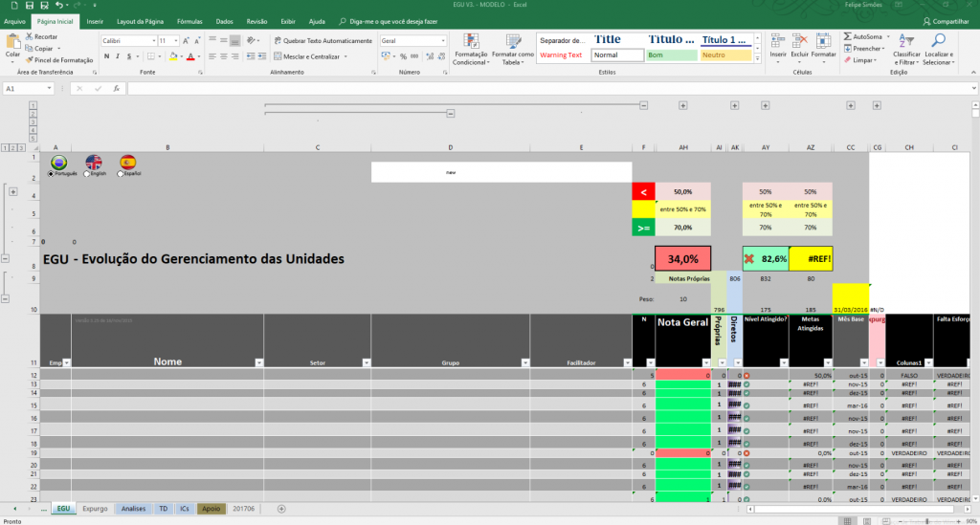Open the Nome column filter dropdown
This screenshot has width=980, height=525.
[x=258, y=362]
